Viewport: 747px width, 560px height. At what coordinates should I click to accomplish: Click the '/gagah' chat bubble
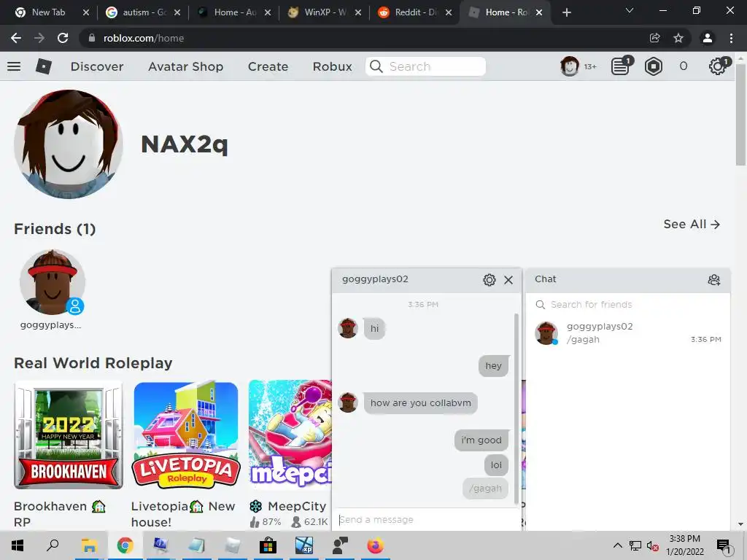(485, 488)
